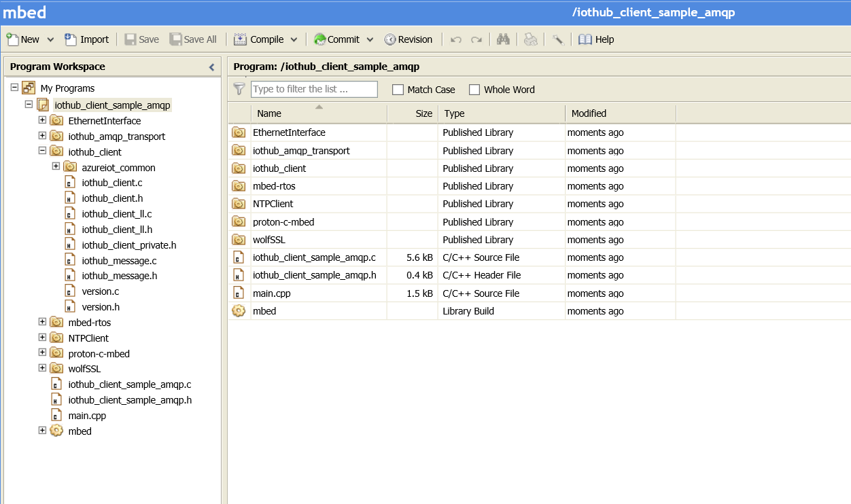
Task: Expand EthernetInterface tree node
Action: point(42,120)
